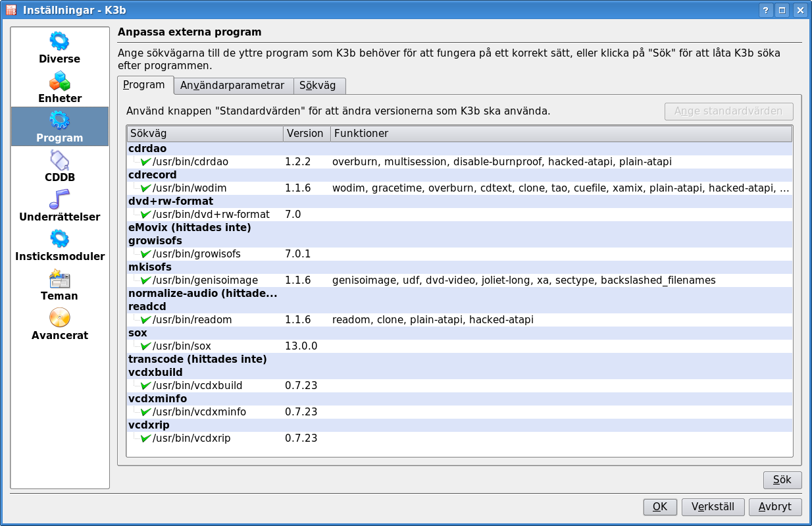Select the Program section icon
This screenshot has width=812, height=526.
tap(59, 120)
